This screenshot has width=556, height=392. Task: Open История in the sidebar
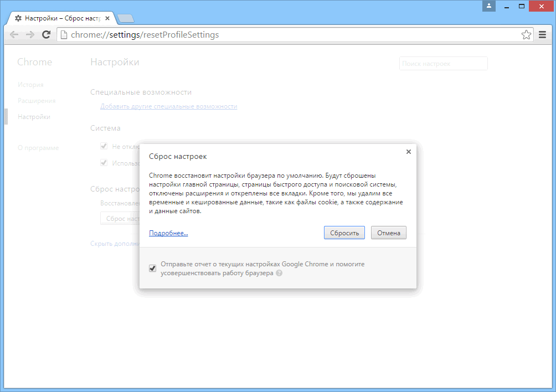30,85
